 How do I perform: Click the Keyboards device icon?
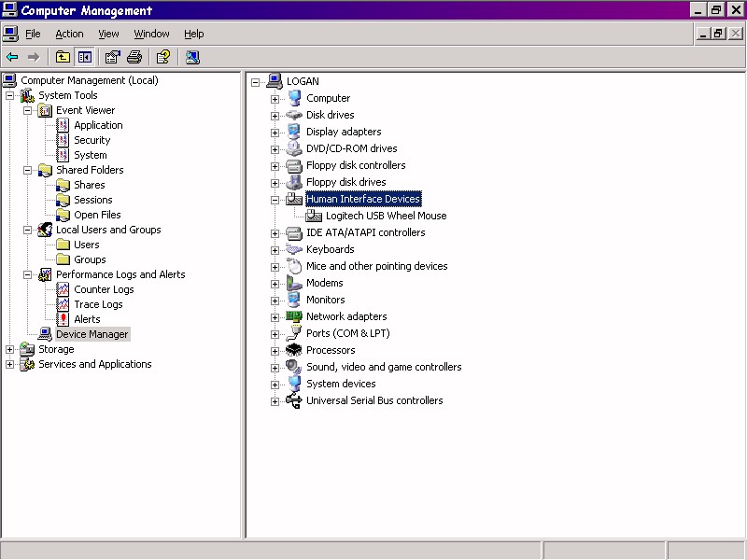tap(294, 249)
